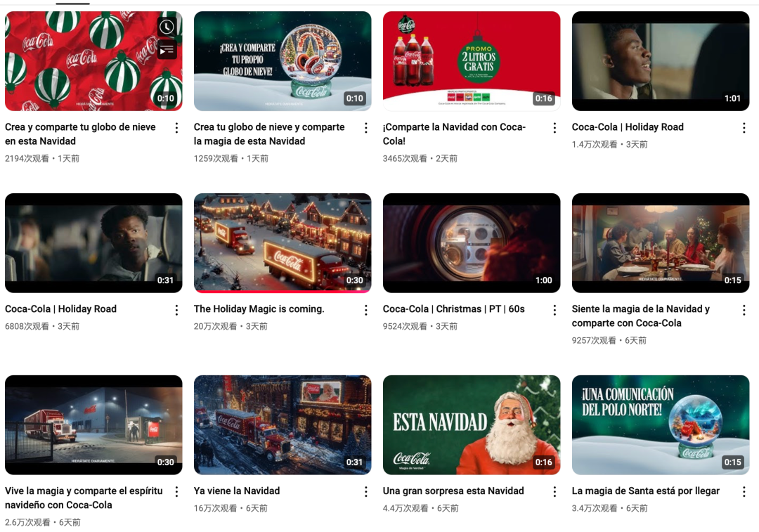
Task: Open title "¡Comparte la Navidad con Coca-Cola!"
Action: click(x=454, y=134)
